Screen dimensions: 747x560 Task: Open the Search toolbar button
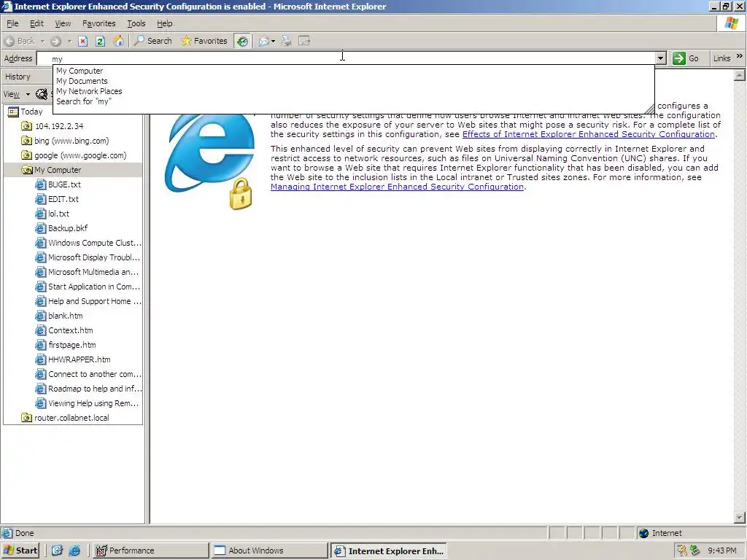pyautogui.click(x=153, y=41)
